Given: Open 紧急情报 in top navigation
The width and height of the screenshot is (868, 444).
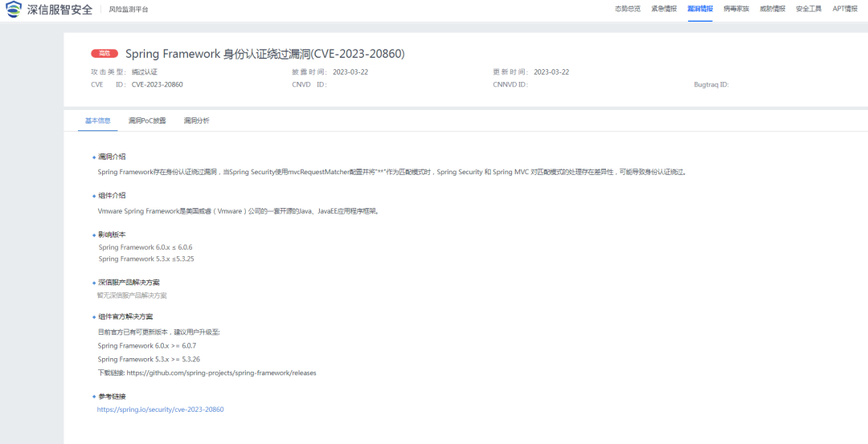Looking at the screenshot, I should (664, 9).
